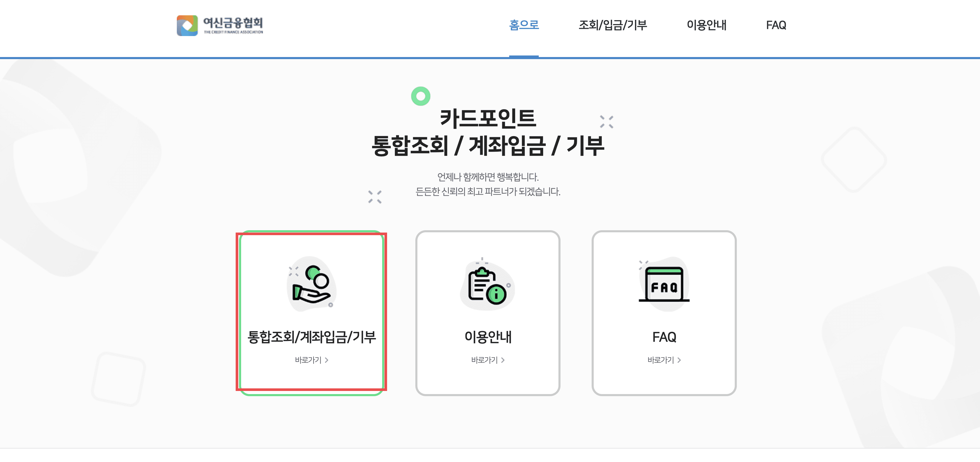Screen dimensions: 980x462
Task: Click the highlighted 통합조회/계좌입금/기부 card
Action: point(312,316)
